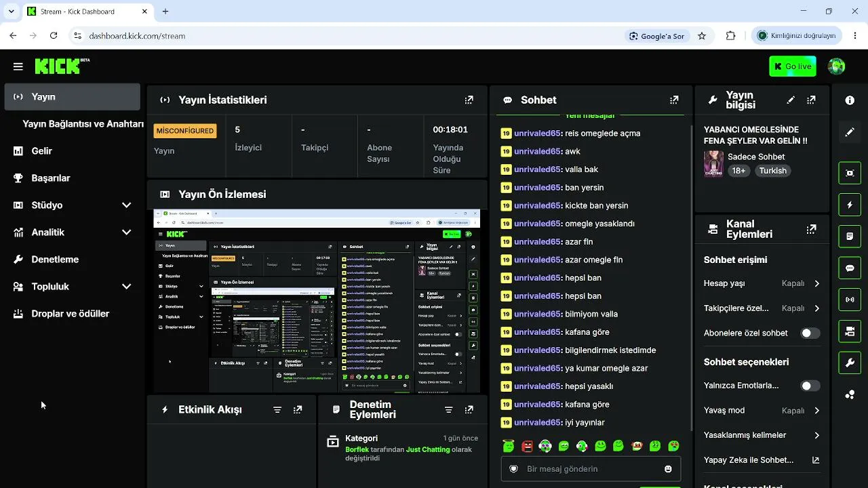Toggle the chat panel button in right rail
The height and width of the screenshot is (488, 868).
click(x=850, y=268)
